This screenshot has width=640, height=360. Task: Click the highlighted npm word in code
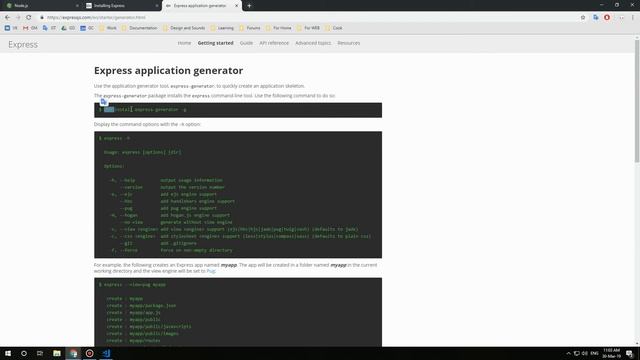click(x=109, y=109)
